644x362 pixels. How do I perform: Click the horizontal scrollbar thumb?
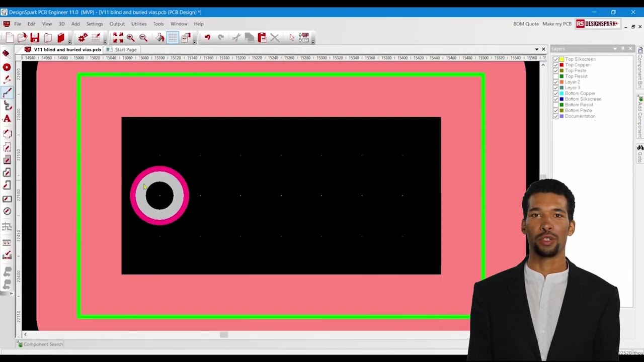click(x=224, y=335)
